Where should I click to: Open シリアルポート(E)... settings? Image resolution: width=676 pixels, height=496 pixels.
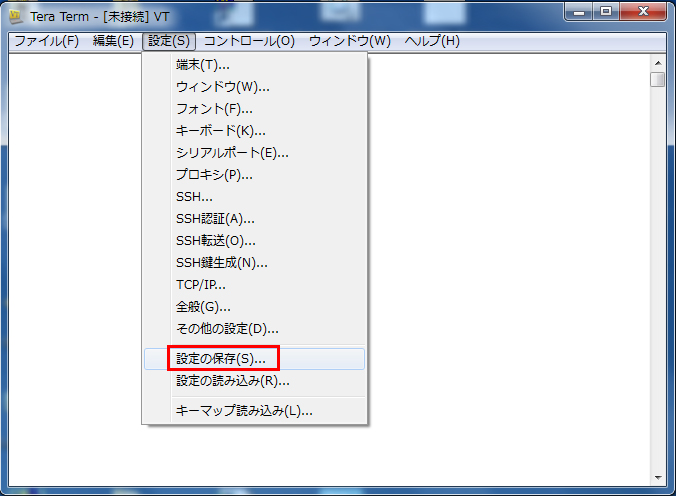[232, 153]
